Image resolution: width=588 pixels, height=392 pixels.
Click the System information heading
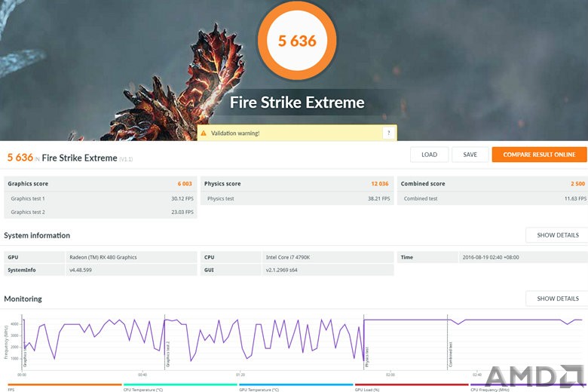(x=37, y=235)
